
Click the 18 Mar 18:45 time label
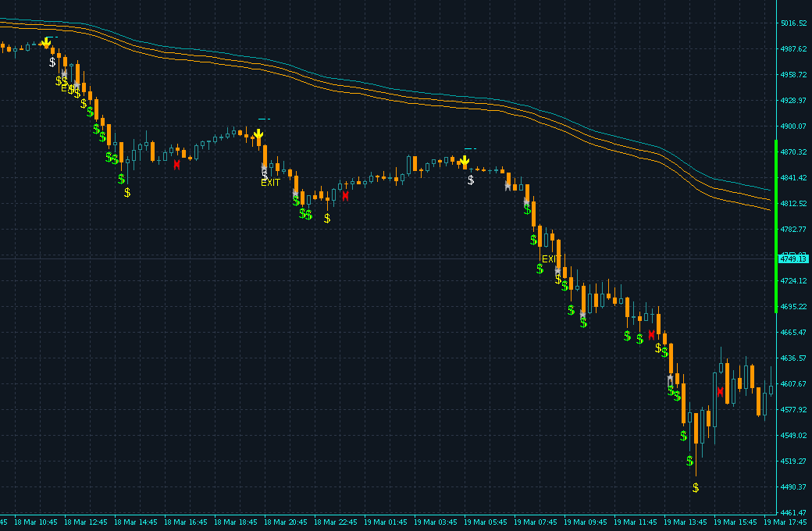point(236,522)
